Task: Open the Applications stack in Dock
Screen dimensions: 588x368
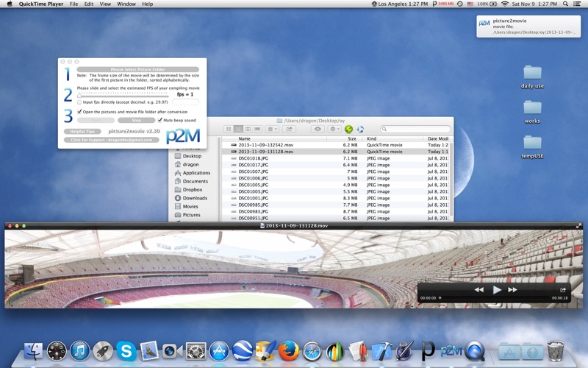Action: click(509, 352)
